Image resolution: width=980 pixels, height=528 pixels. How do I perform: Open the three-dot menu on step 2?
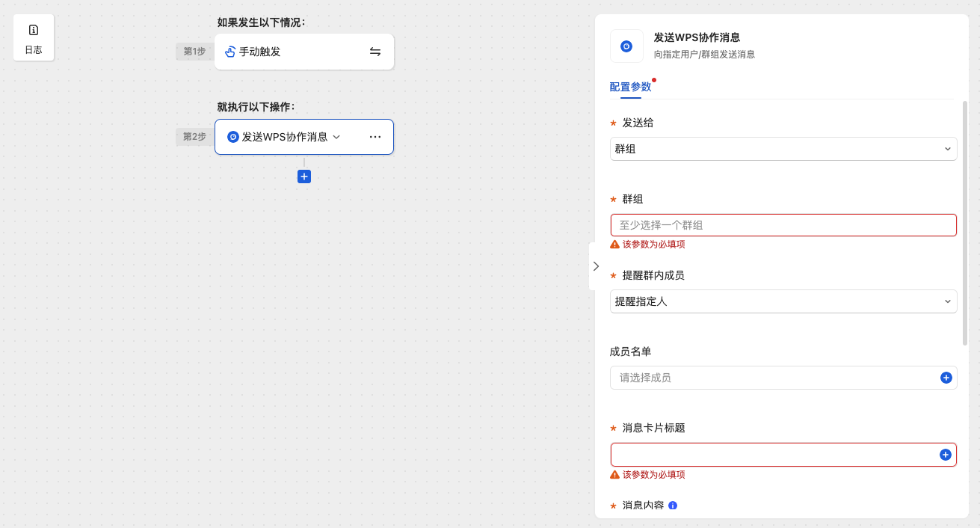click(375, 137)
